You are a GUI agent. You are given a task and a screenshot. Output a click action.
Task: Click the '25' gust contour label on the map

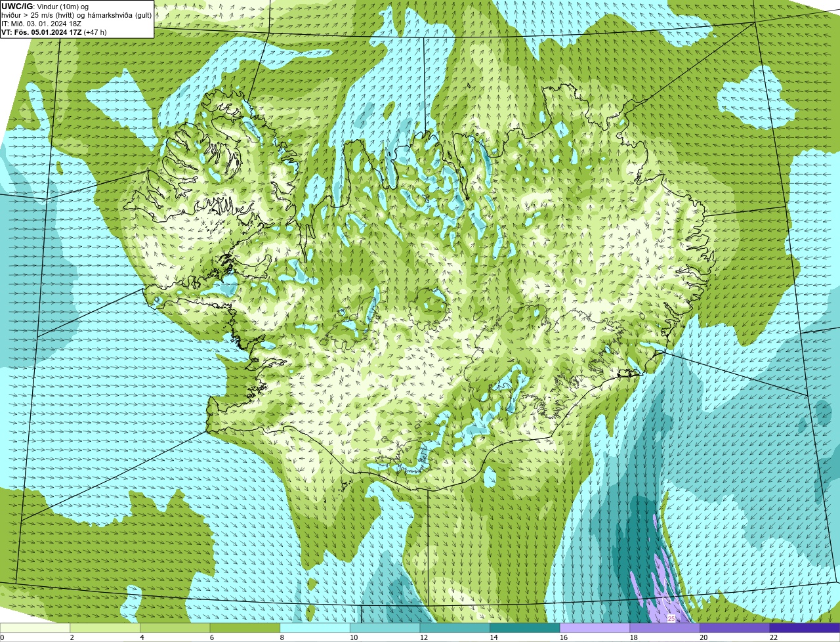pos(671,618)
